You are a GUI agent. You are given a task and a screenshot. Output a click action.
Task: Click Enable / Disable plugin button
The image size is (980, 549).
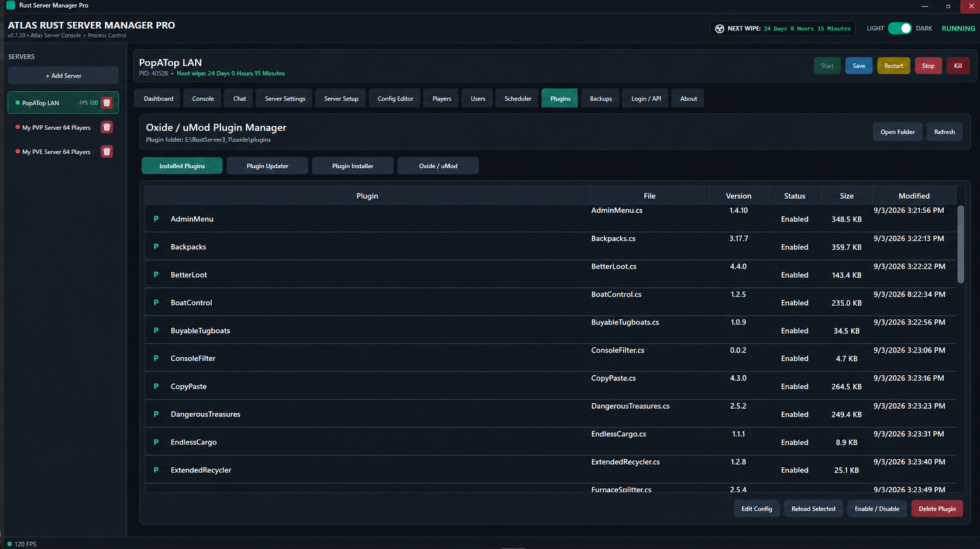click(x=877, y=509)
